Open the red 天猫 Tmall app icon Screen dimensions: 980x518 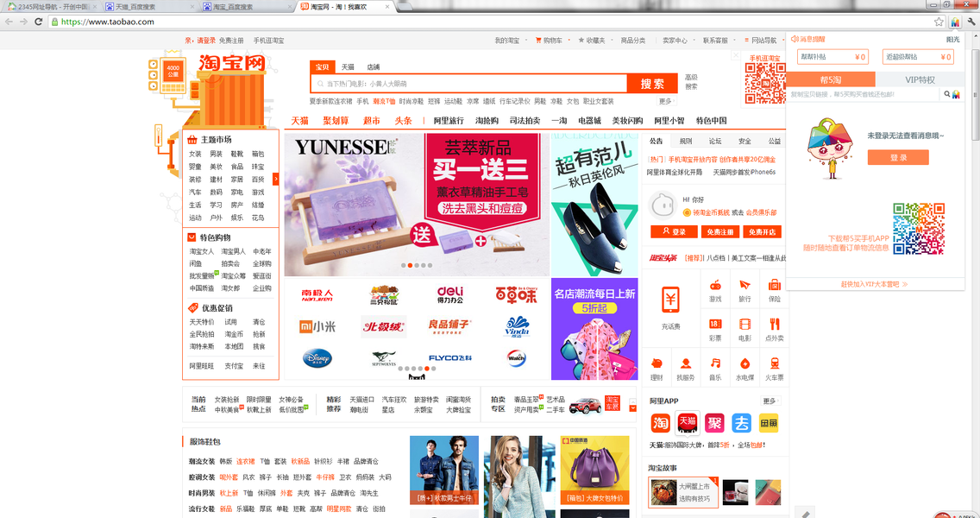pos(687,424)
